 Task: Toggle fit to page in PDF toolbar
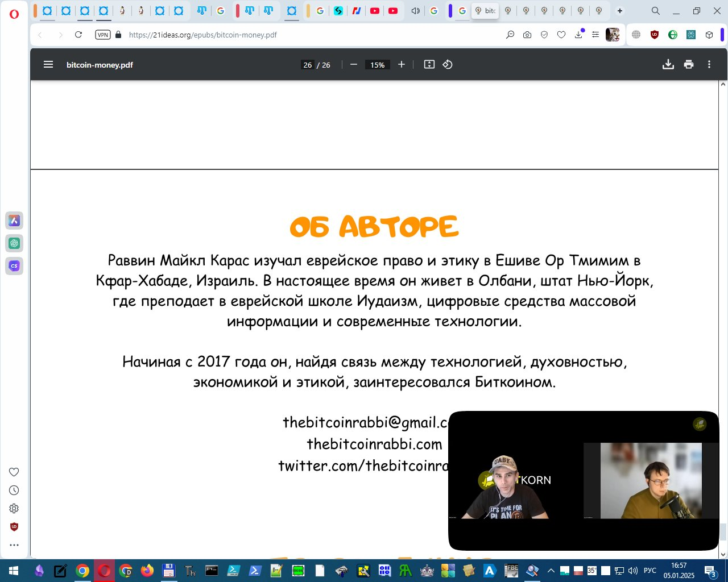tap(429, 65)
